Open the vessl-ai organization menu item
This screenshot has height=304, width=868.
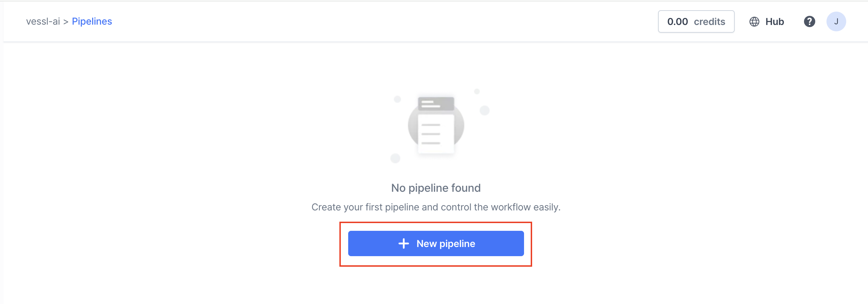43,21
